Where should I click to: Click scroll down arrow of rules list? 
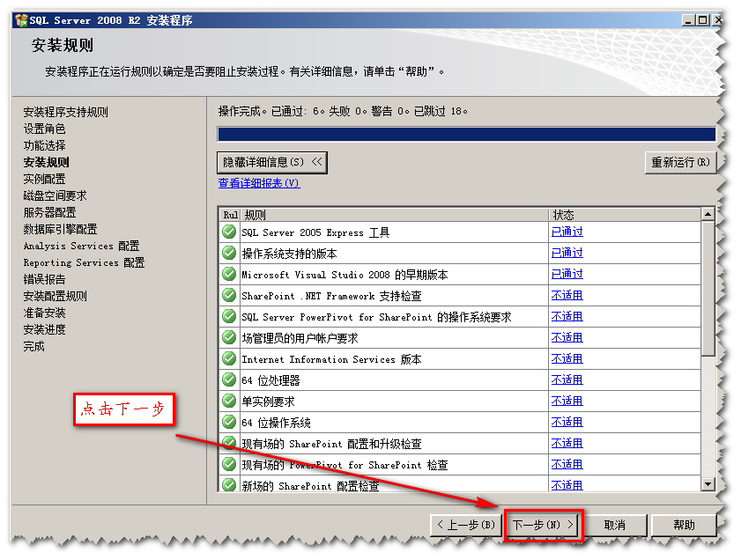click(x=708, y=484)
